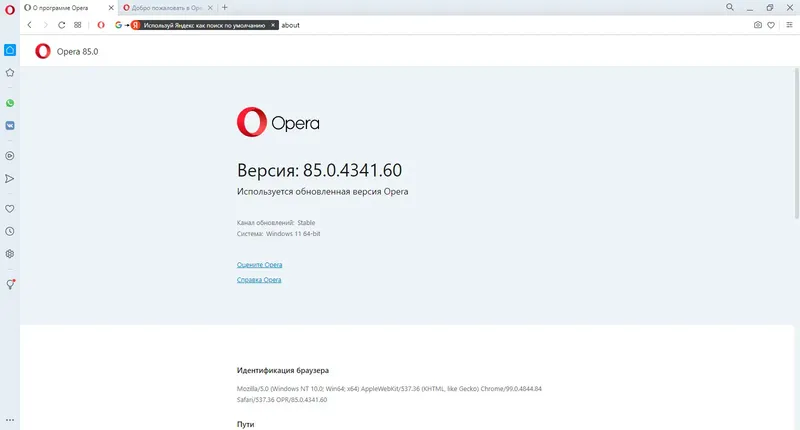The width and height of the screenshot is (800, 430).
Task: Click 'Используется обновленная версия Opera' text
Action: 322,192
